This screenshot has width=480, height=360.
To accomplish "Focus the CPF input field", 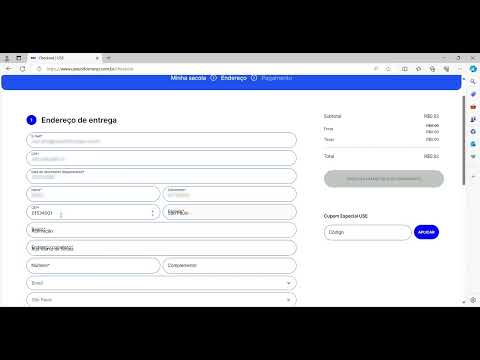I will (161, 158).
